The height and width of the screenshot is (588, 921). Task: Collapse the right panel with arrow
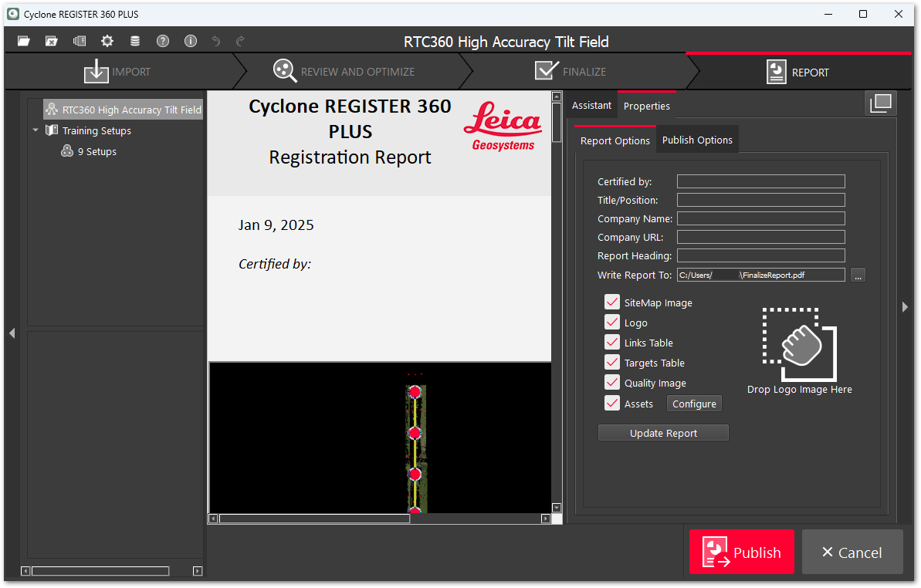pyautogui.click(x=906, y=306)
